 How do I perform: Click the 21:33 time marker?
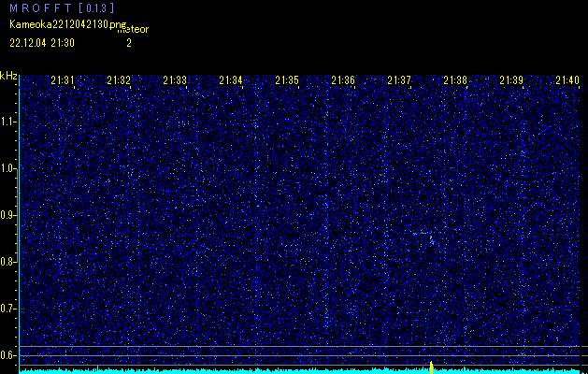175,80
